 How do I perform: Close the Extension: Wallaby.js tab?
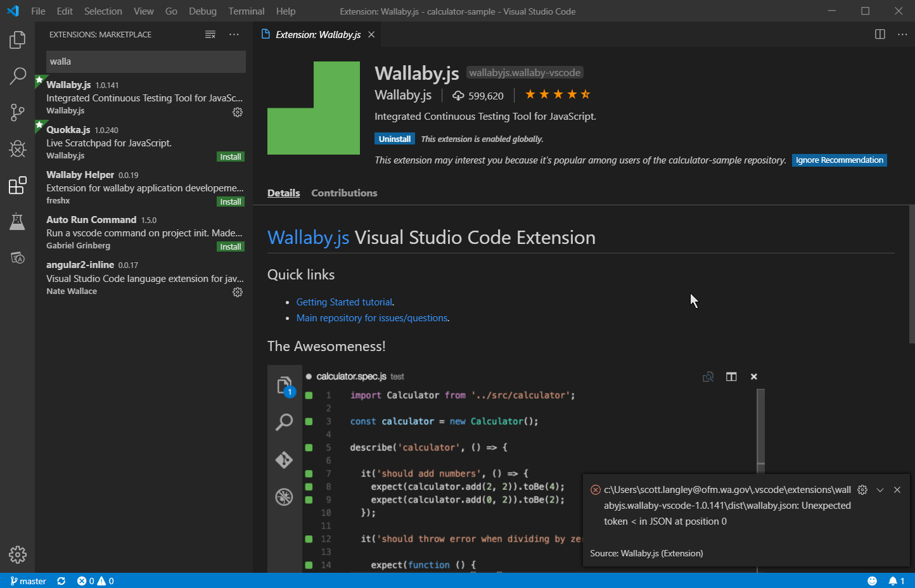click(x=371, y=34)
